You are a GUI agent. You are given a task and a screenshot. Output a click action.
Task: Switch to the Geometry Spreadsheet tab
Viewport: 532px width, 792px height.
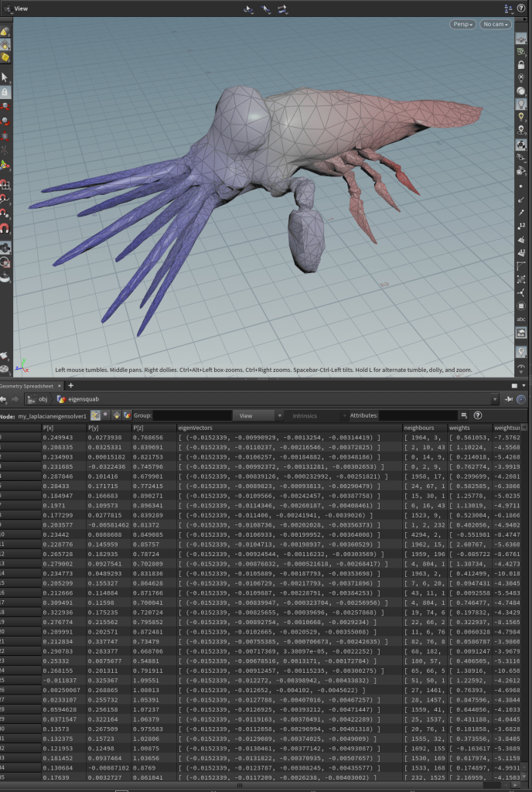pyautogui.click(x=28, y=385)
